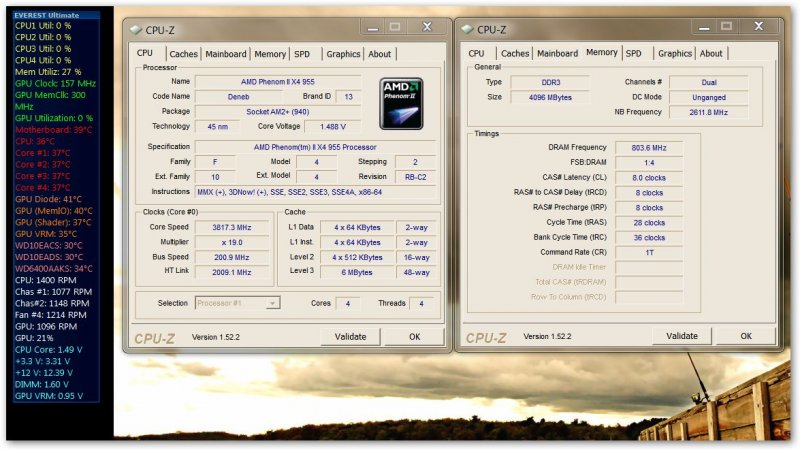Open the Processor #1 selection dropdown

tap(238, 303)
